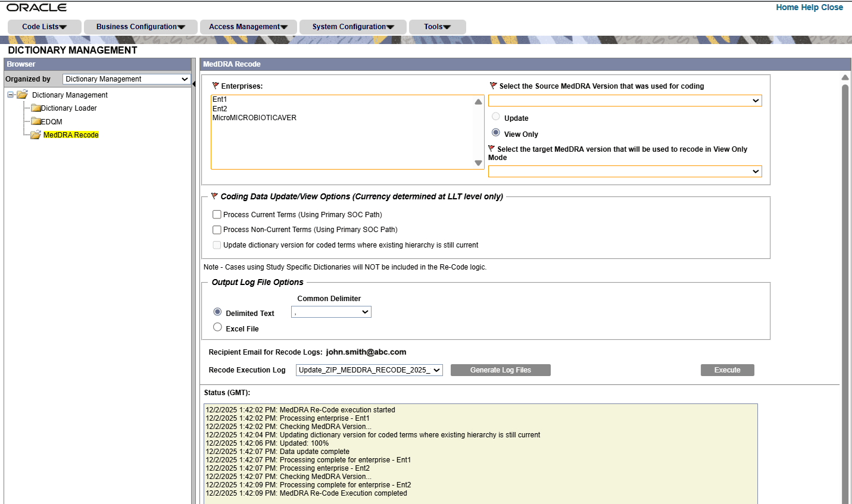Click the EDQM folder icon
Screen dimensions: 852x504
(36, 121)
